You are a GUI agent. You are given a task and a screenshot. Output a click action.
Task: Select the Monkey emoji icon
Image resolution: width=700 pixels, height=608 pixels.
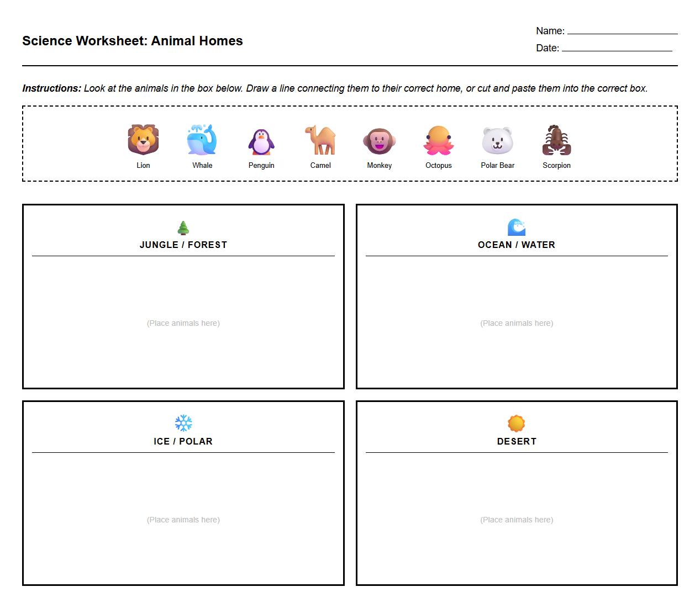click(380, 141)
